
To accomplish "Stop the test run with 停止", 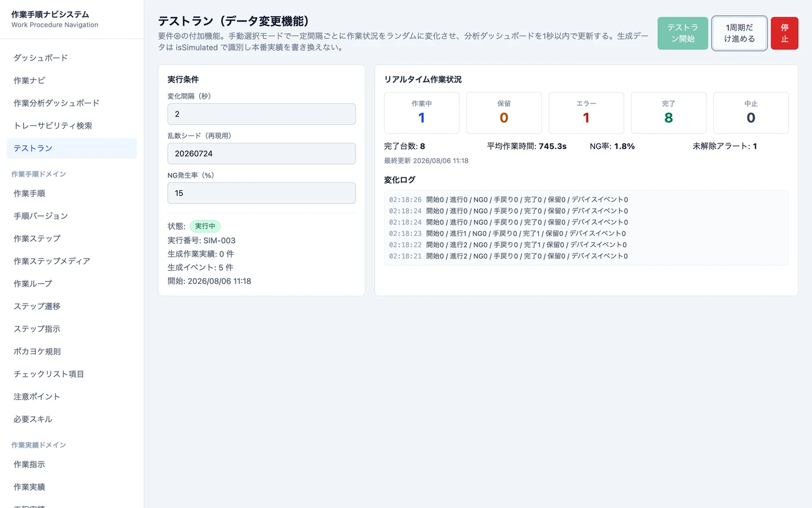I will click(785, 33).
